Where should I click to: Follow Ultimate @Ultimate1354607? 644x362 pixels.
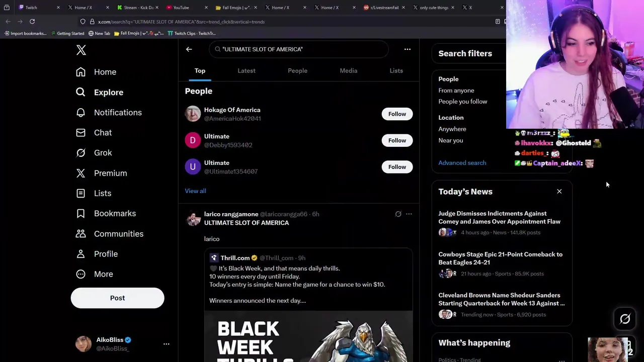tap(397, 167)
